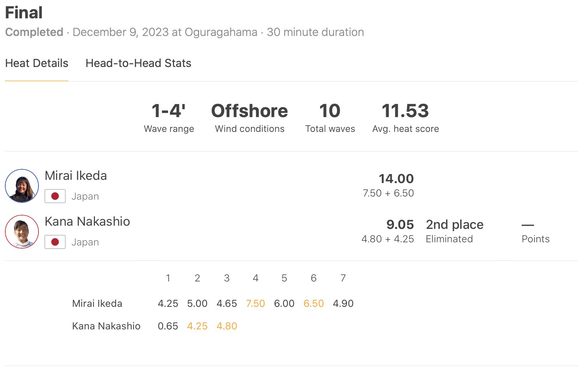
Task: Click the 1-4' wave range stat
Action: coord(169,111)
